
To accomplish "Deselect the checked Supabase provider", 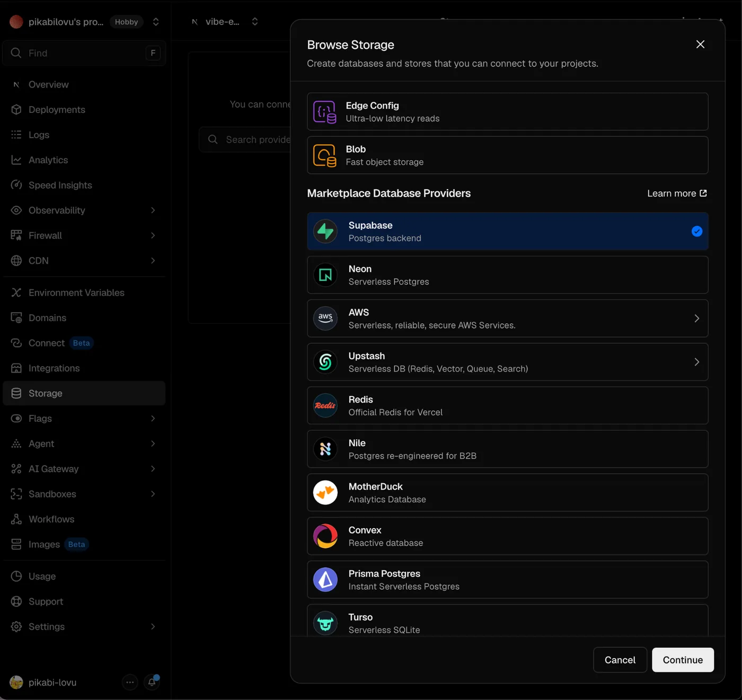I will [x=508, y=232].
